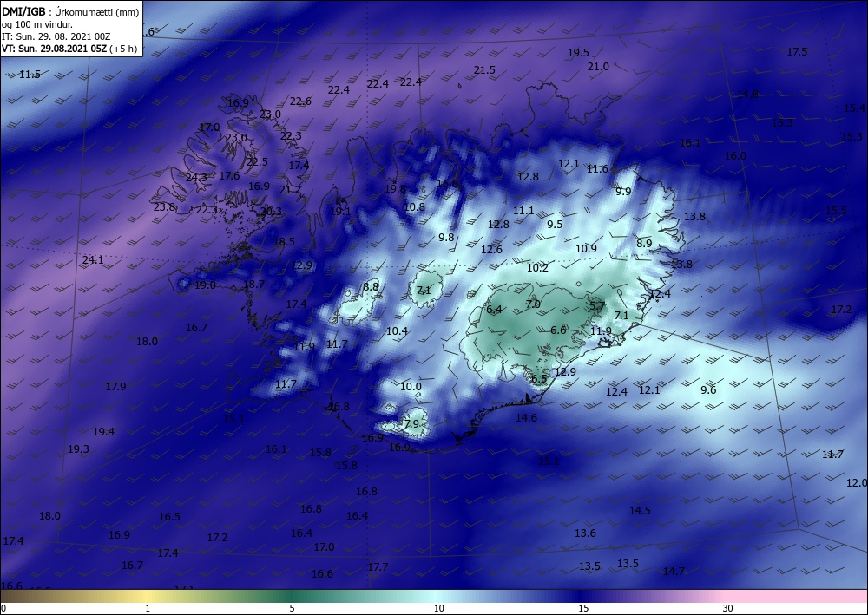Click the '(+5 h)' forecast offset label
The height and width of the screenshot is (615, 868).
(123, 49)
